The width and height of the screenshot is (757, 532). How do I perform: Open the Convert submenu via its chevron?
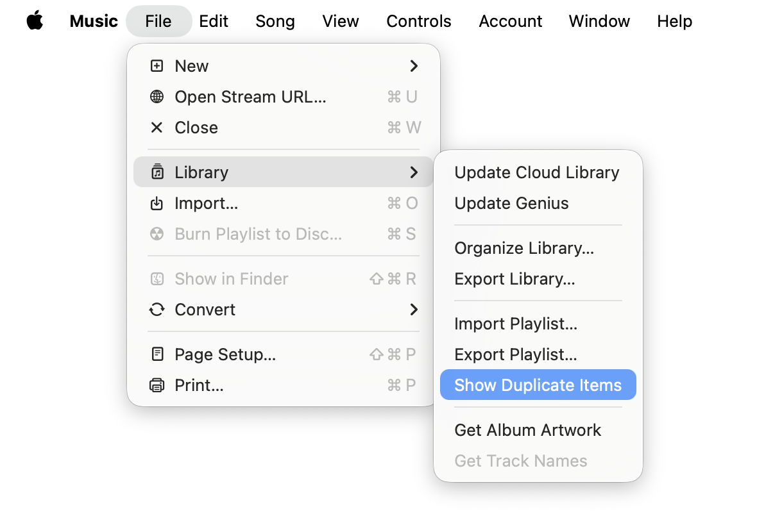click(414, 310)
